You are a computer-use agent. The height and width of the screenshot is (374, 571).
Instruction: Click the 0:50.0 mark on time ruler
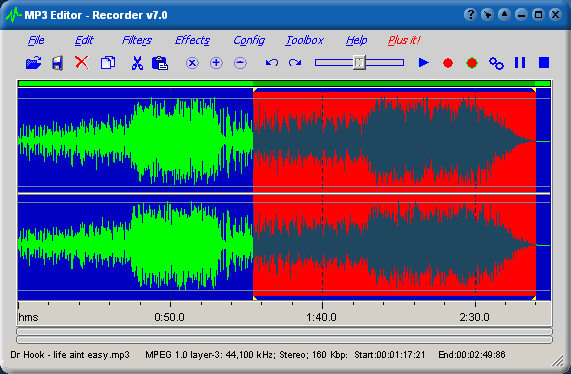[170, 317]
